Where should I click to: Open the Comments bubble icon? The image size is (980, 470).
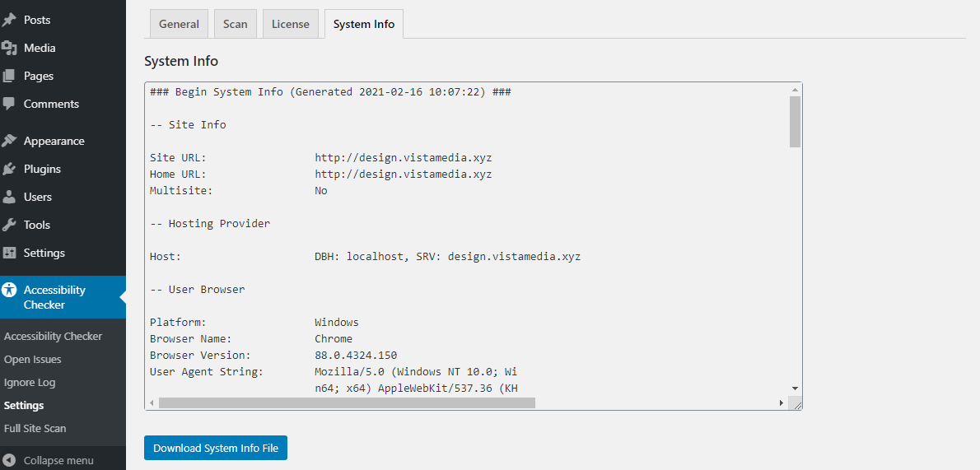point(9,104)
